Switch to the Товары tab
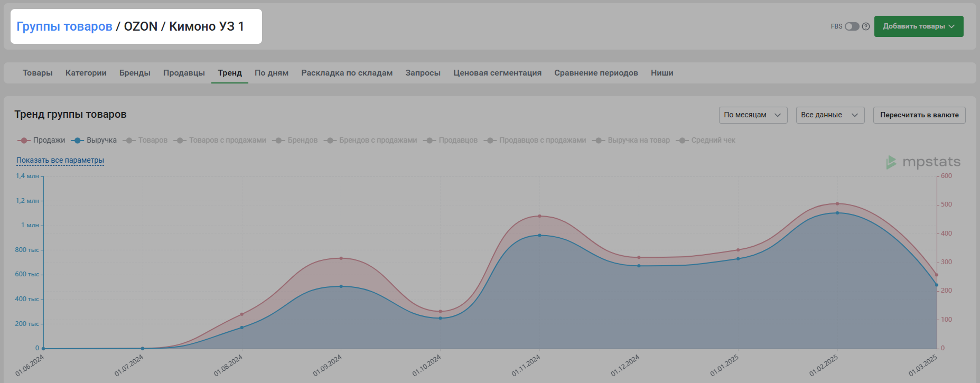Image resolution: width=980 pixels, height=383 pixels. [x=38, y=73]
